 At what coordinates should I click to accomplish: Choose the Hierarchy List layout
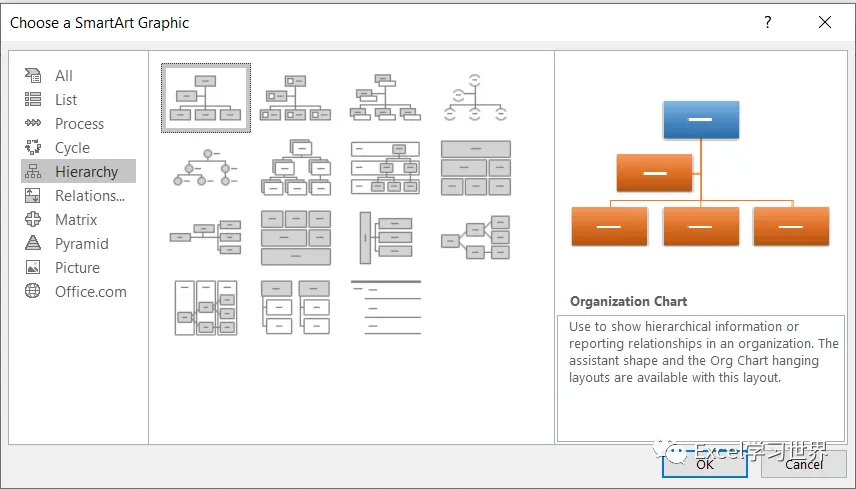click(295, 307)
